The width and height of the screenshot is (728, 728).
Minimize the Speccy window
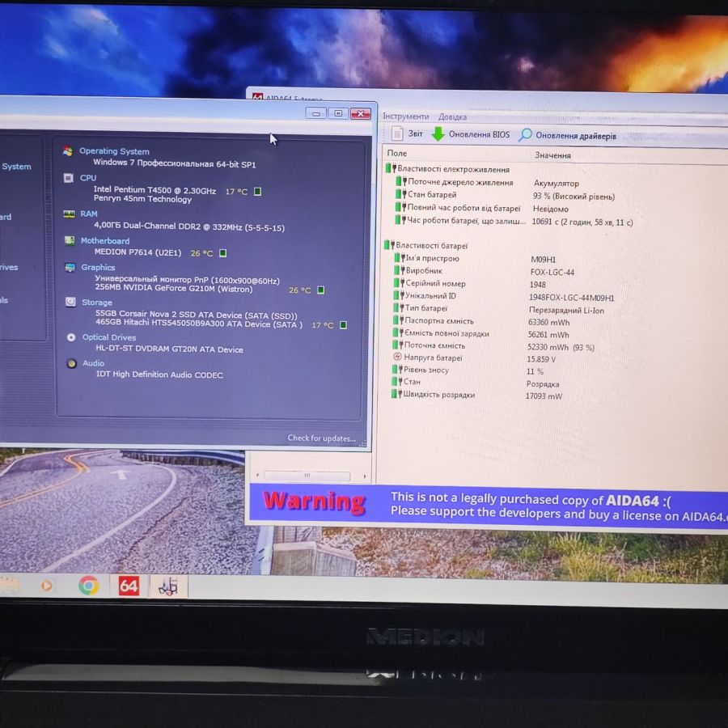point(315,112)
